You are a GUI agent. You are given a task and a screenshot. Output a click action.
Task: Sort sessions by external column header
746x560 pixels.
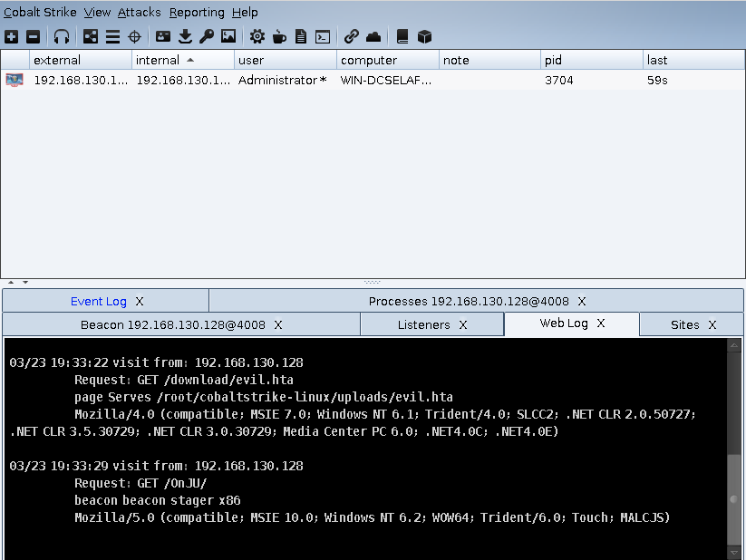pos(81,60)
